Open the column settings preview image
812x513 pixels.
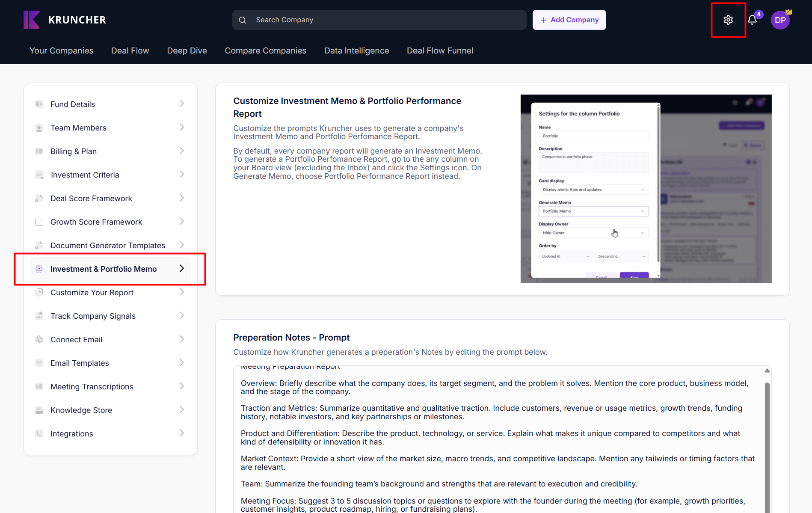click(x=646, y=189)
